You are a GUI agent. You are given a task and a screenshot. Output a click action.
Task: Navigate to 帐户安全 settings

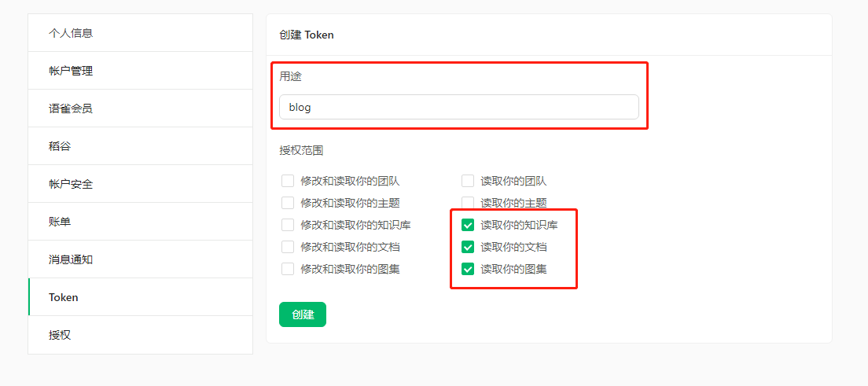71,184
